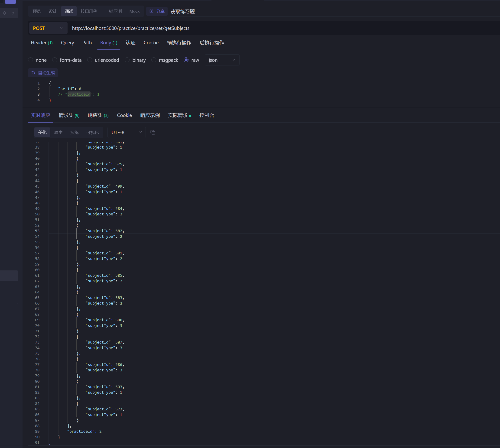The height and width of the screenshot is (448, 500).
Task: Open the 预执行操作 tab
Action: [179, 43]
